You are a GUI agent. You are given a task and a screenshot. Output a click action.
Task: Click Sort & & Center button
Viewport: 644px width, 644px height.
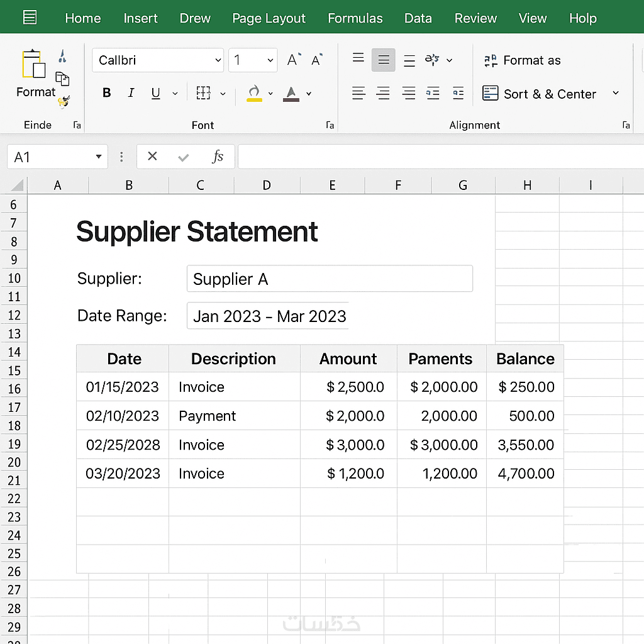(x=539, y=94)
